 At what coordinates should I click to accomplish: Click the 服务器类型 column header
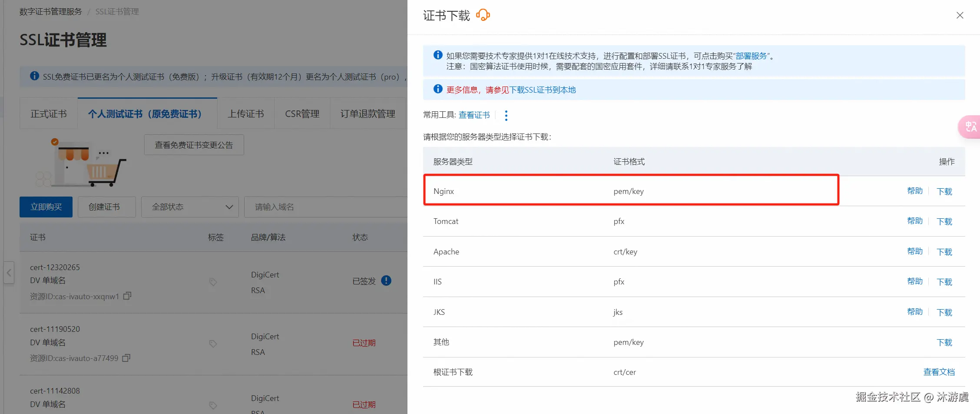[453, 162]
